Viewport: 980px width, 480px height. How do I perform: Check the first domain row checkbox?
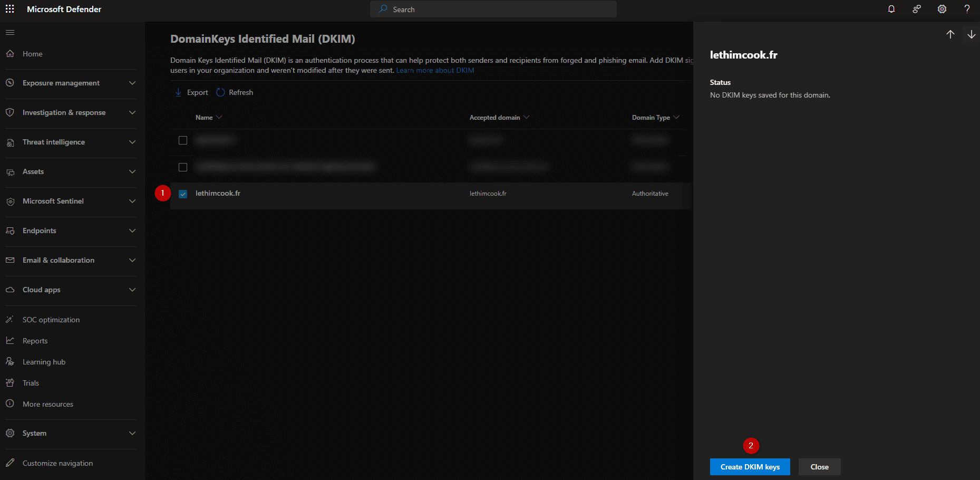point(183,140)
